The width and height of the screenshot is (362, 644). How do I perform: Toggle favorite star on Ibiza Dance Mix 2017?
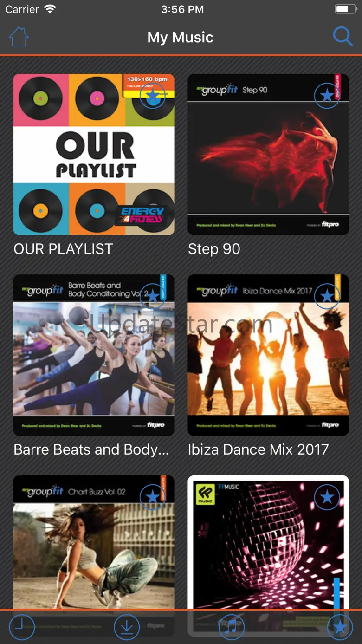tap(327, 296)
